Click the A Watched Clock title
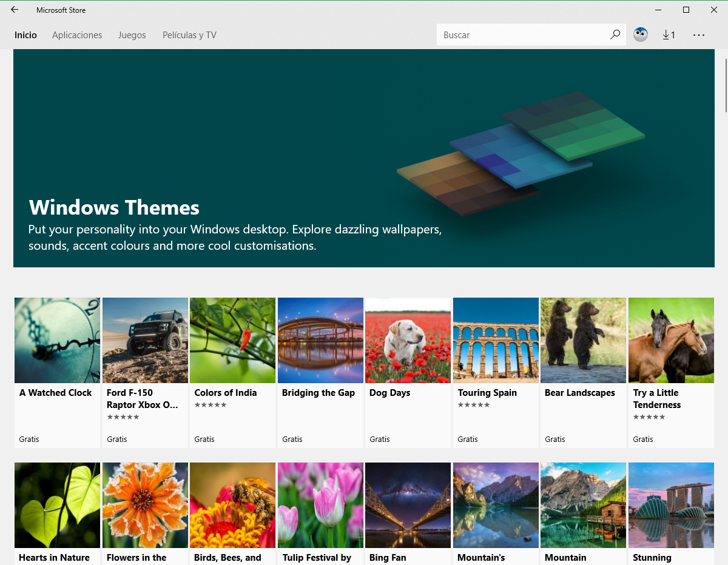The image size is (728, 565). [55, 393]
